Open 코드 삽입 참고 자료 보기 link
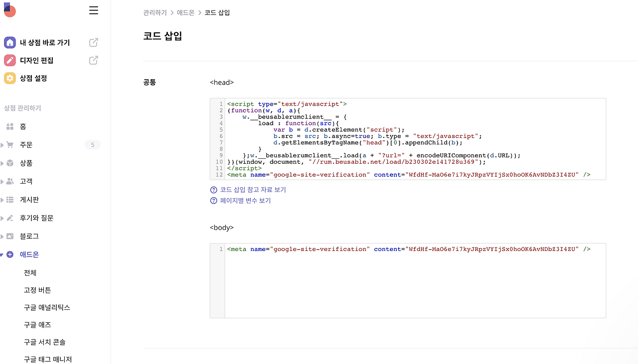 click(253, 190)
